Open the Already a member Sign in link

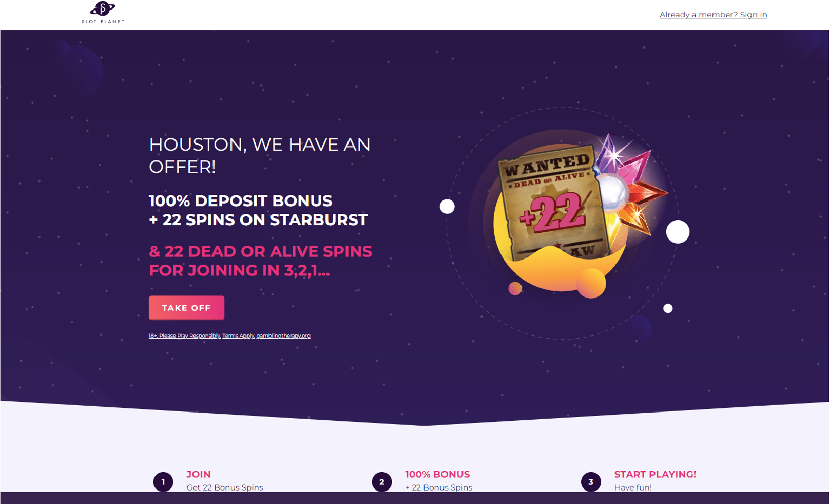tap(713, 15)
